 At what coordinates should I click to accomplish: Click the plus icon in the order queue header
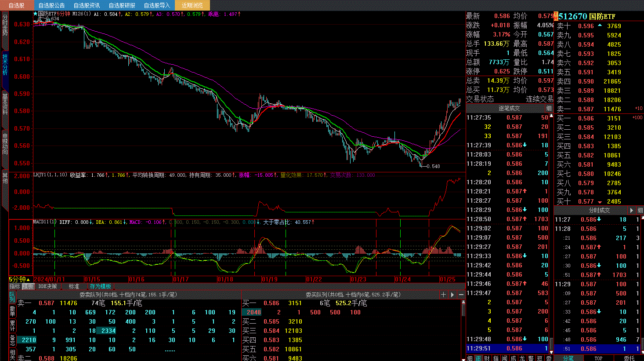(x=444, y=295)
